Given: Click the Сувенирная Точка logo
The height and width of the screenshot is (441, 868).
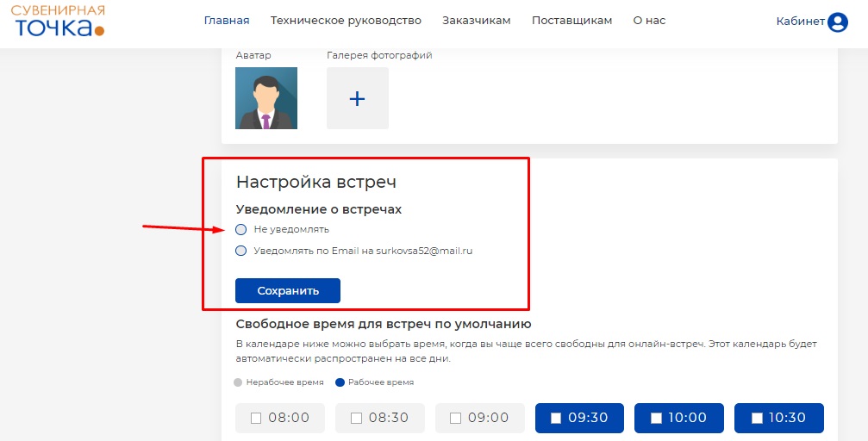Looking at the screenshot, I should 58,21.
